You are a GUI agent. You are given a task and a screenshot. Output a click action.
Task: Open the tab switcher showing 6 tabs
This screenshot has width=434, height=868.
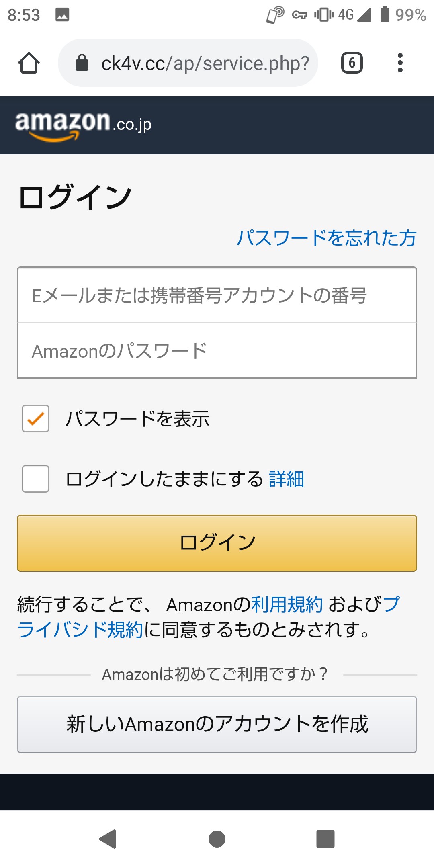tap(352, 63)
